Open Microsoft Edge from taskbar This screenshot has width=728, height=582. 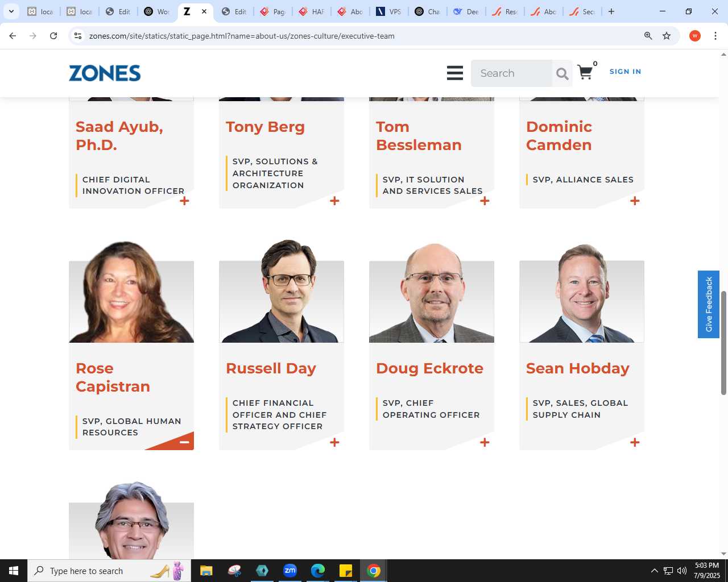pos(318,571)
